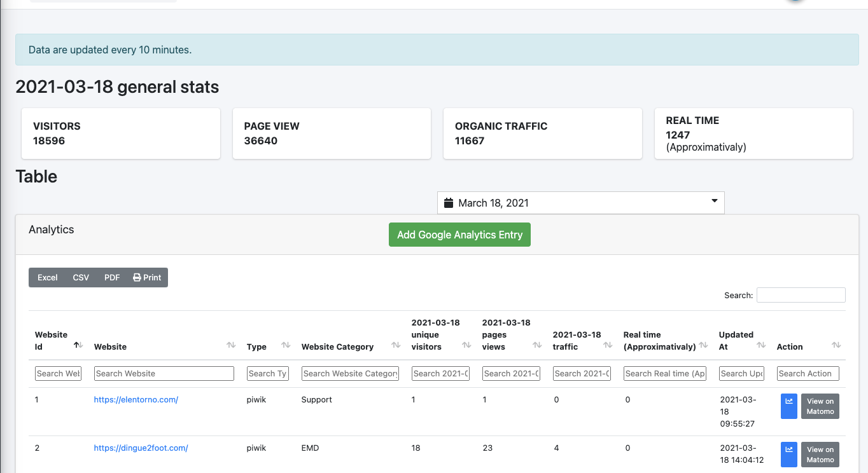868x473 pixels.
Task: Click the chart icon for dingue2foot.com row
Action: point(788,454)
